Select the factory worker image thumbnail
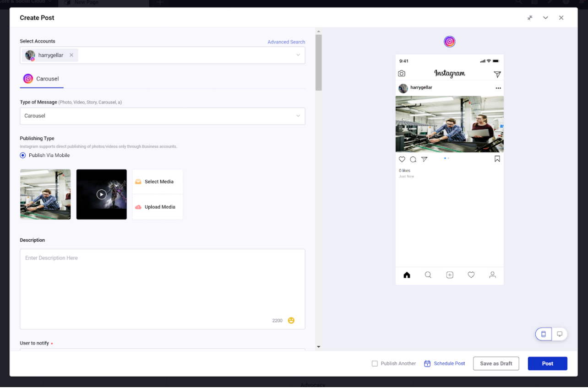Viewport: 588px width, 389px height. [x=45, y=194]
